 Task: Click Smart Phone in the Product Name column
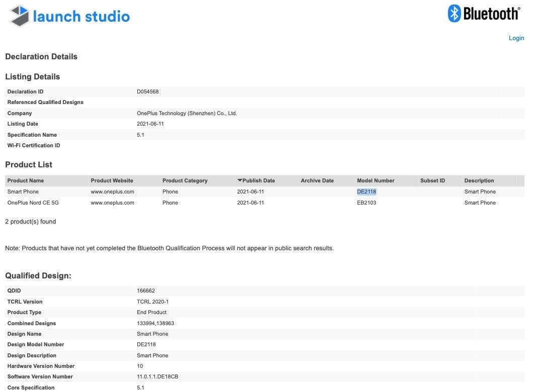(23, 191)
